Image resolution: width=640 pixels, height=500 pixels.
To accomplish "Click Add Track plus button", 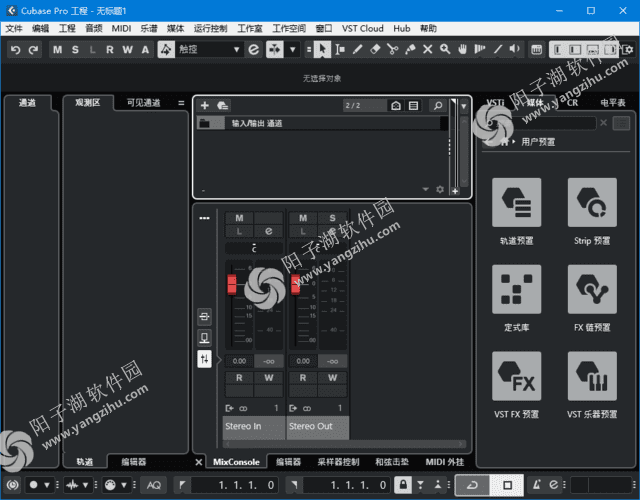I will click(x=205, y=106).
